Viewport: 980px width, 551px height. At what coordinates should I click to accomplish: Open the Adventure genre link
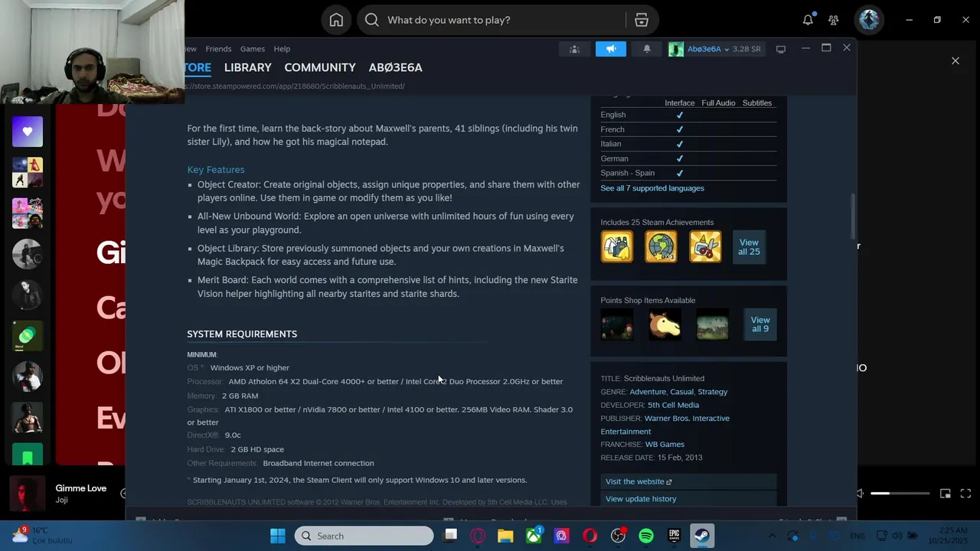point(648,392)
